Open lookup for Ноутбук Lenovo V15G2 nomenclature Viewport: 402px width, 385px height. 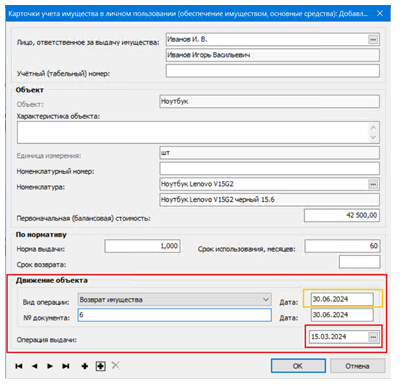pyautogui.click(x=373, y=184)
